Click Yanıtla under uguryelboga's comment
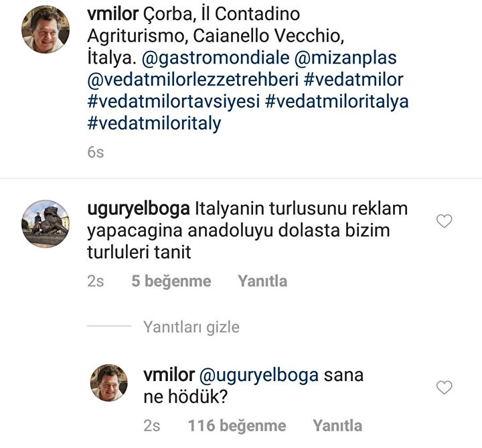 pyautogui.click(x=262, y=281)
